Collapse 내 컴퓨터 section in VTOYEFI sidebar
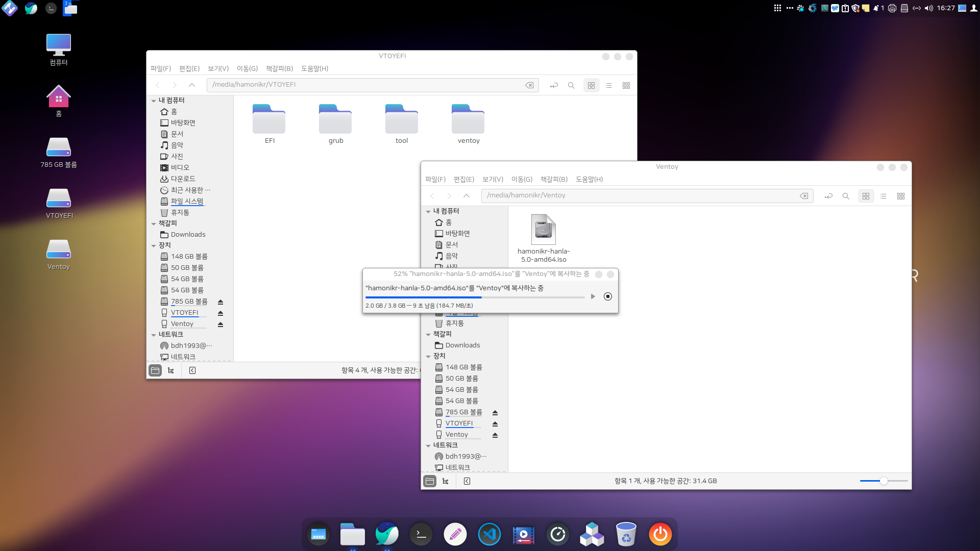The height and width of the screenshot is (551, 980). (x=154, y=101)
